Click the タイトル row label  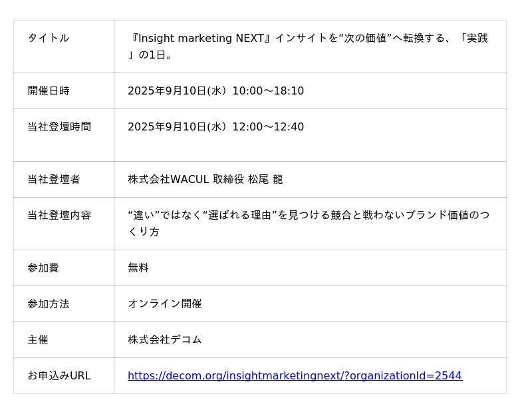click(49, 39)
